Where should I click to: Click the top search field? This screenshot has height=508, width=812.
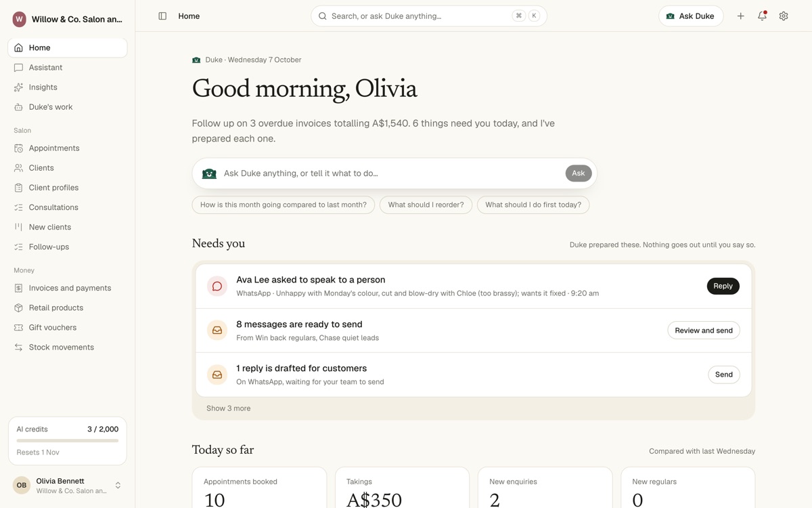(429, 16)
